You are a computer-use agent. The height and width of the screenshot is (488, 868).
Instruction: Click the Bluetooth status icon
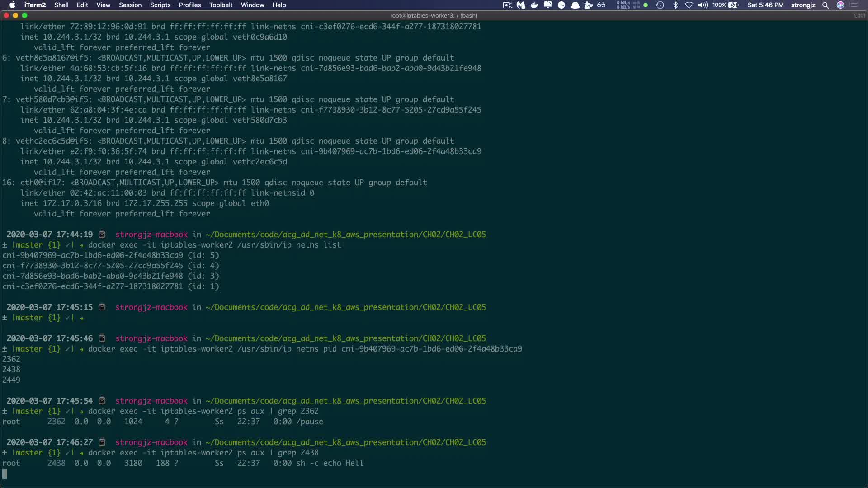[675, 5]
